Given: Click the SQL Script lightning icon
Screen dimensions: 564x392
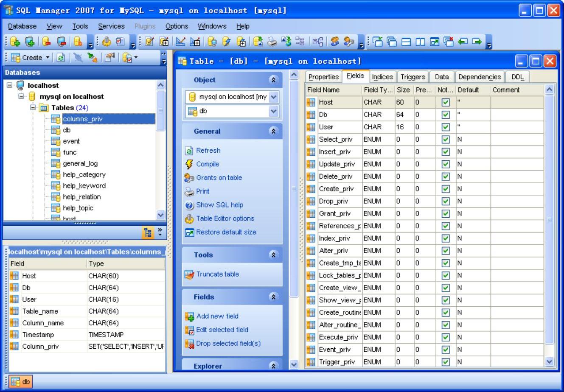Looking at the screenshot, I should (x=227, y=42).
